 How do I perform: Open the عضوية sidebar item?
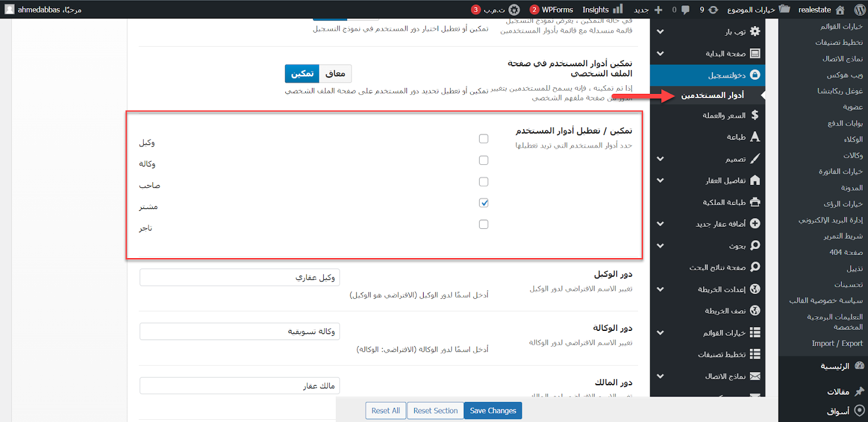tap(853, 107)
